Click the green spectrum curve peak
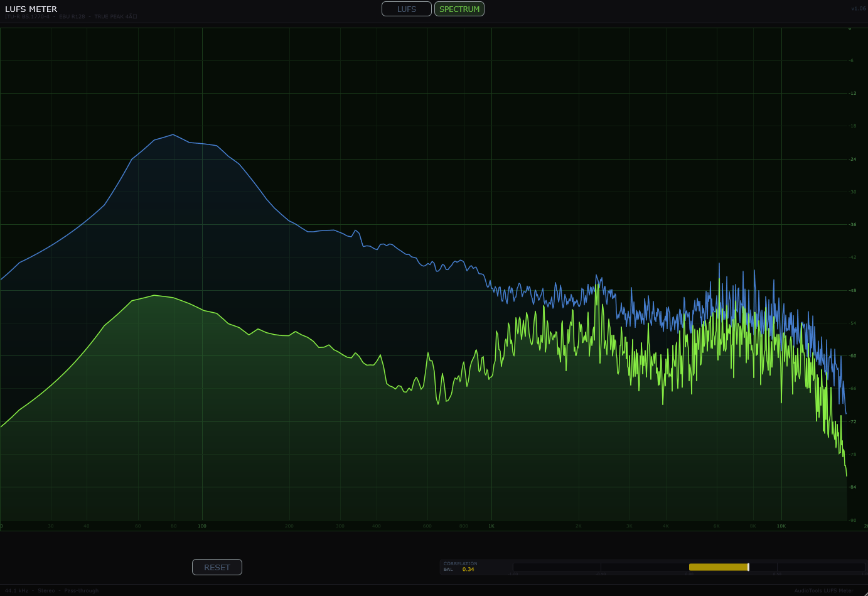The height and width of the screenshot is (596, 868). [156, 295]
